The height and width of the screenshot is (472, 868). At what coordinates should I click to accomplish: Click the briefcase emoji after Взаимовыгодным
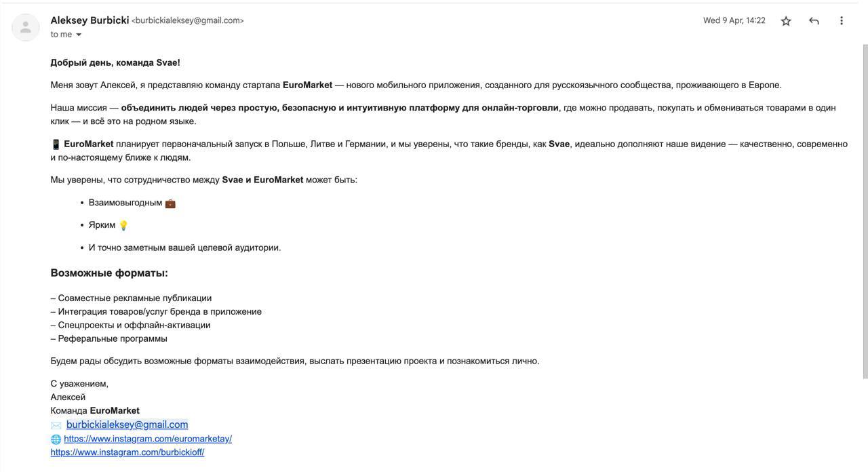pos(170,203)
